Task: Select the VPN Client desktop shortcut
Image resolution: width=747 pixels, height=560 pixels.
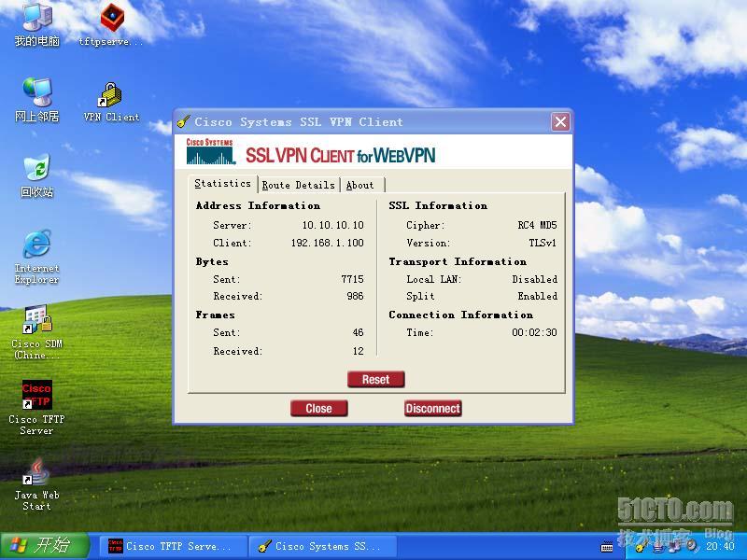Action: [x=111, y=102]
